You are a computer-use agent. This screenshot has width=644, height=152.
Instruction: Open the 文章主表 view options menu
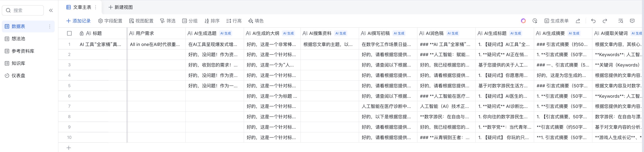point(96,7)
